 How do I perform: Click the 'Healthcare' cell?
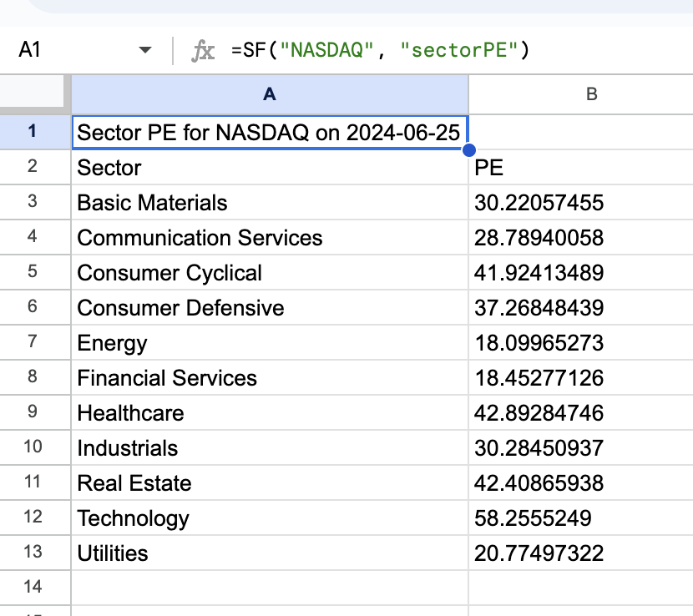pos(270,412)
